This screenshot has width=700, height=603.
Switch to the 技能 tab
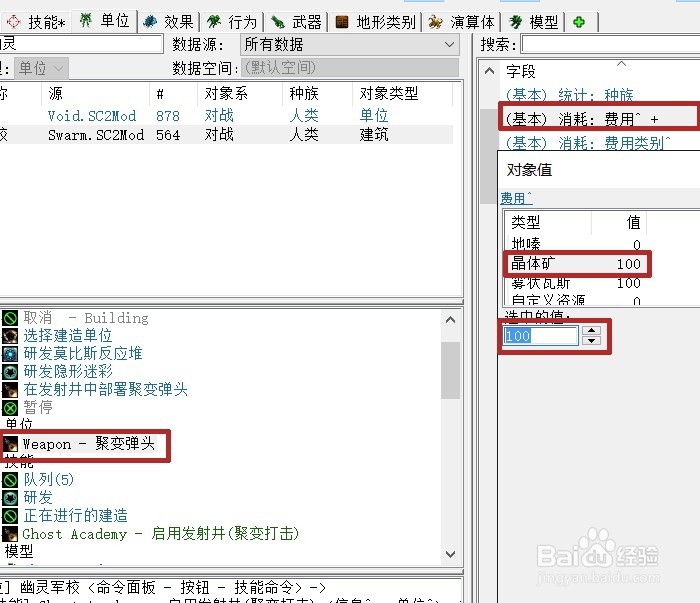click(36, 21)
